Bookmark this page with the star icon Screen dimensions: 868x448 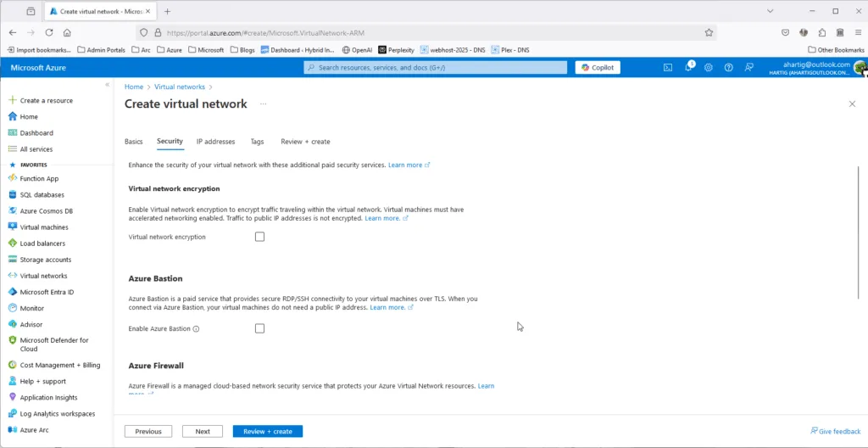pyautogui.click(x=709, y=33)
